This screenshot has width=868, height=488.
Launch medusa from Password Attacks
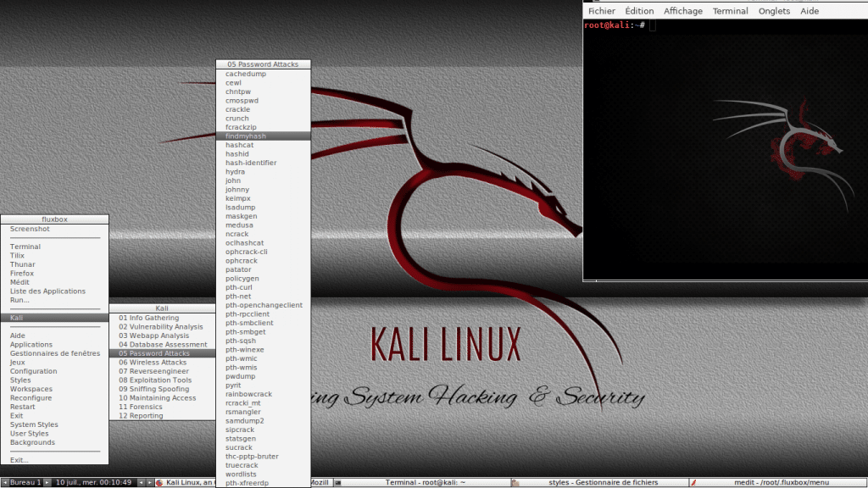(x=263, y=225)
